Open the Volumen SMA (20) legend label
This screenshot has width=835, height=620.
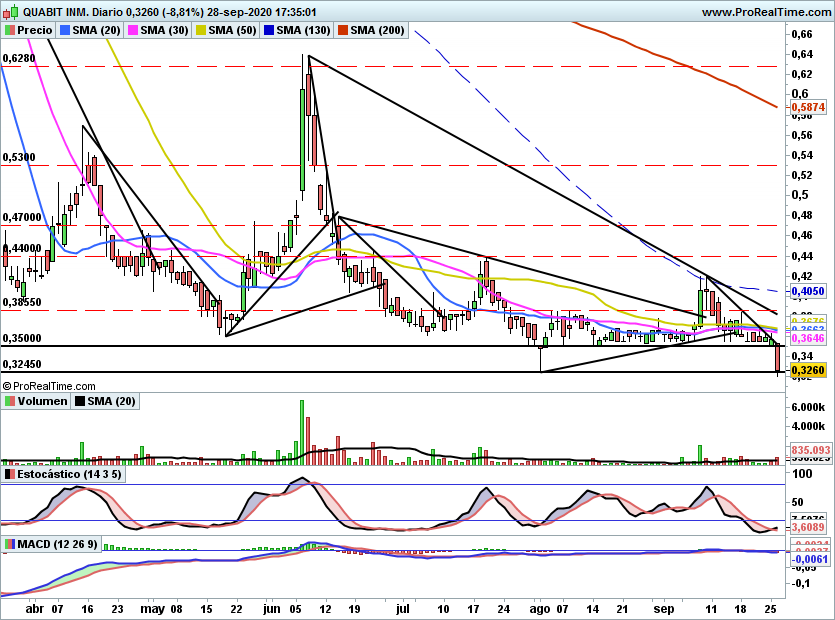tap(111, 401)
